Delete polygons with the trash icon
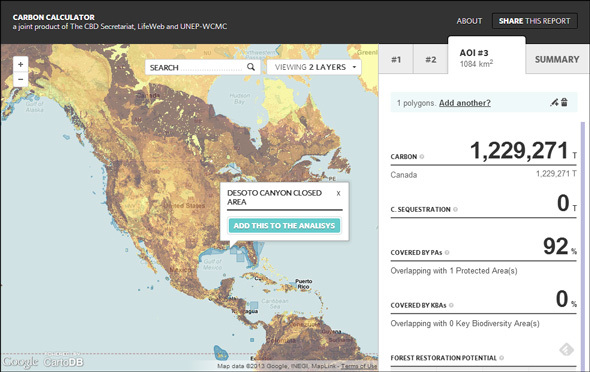The height and width of the screenshot is (372, 590). [x=564, y=102]
